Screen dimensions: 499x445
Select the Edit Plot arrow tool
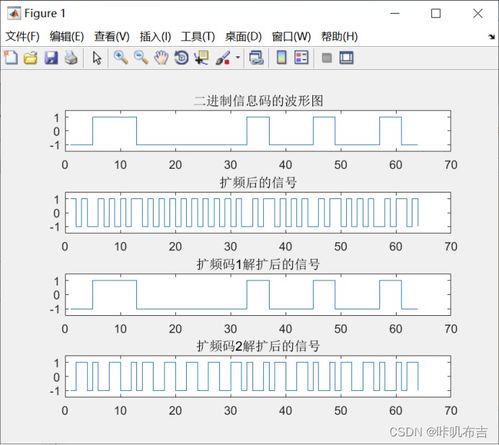point(97,58)
